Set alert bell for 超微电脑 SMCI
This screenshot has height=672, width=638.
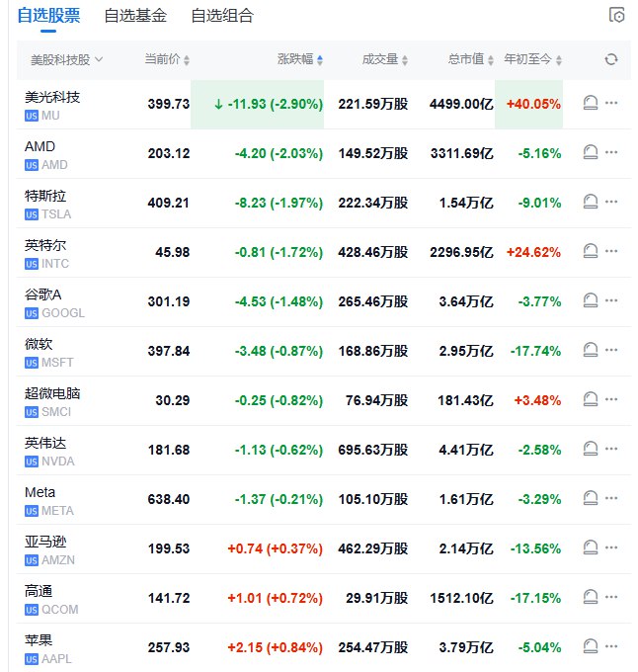(591, 399)
